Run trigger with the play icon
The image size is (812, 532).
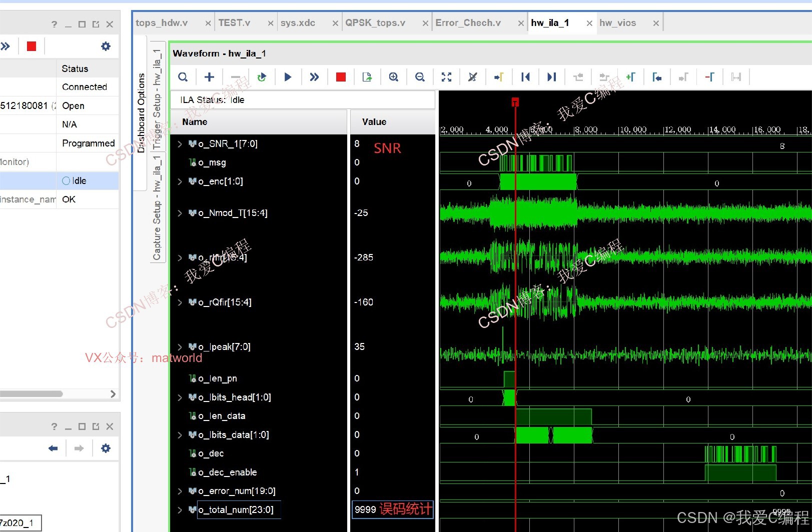(x=288, y=77)
